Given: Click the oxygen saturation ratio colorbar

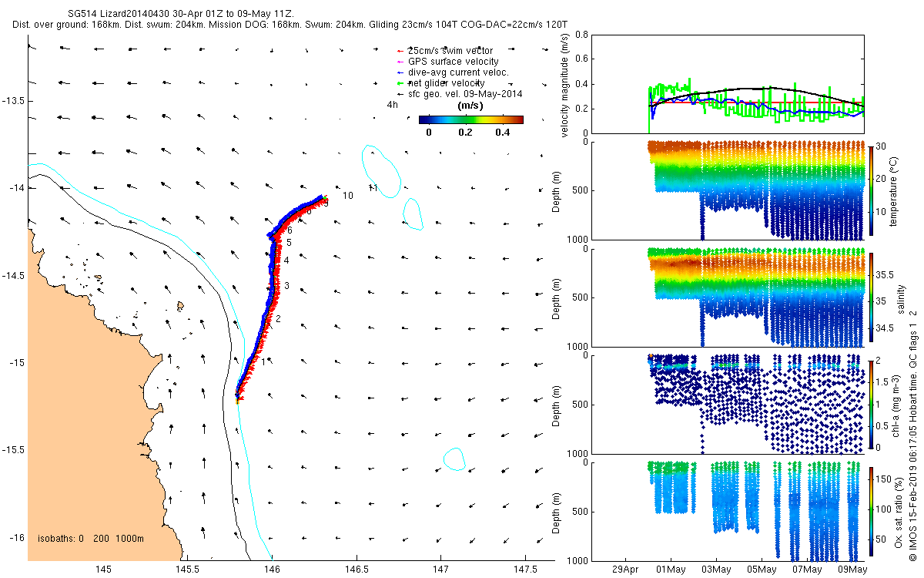Looking at the screenshot, I should [x=872, y=511].
